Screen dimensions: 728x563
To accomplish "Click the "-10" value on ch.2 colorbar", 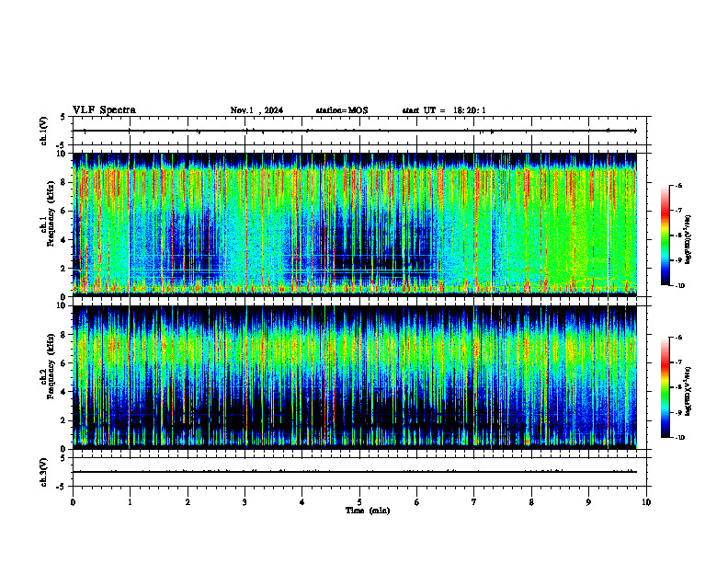I will pos(679,438).
